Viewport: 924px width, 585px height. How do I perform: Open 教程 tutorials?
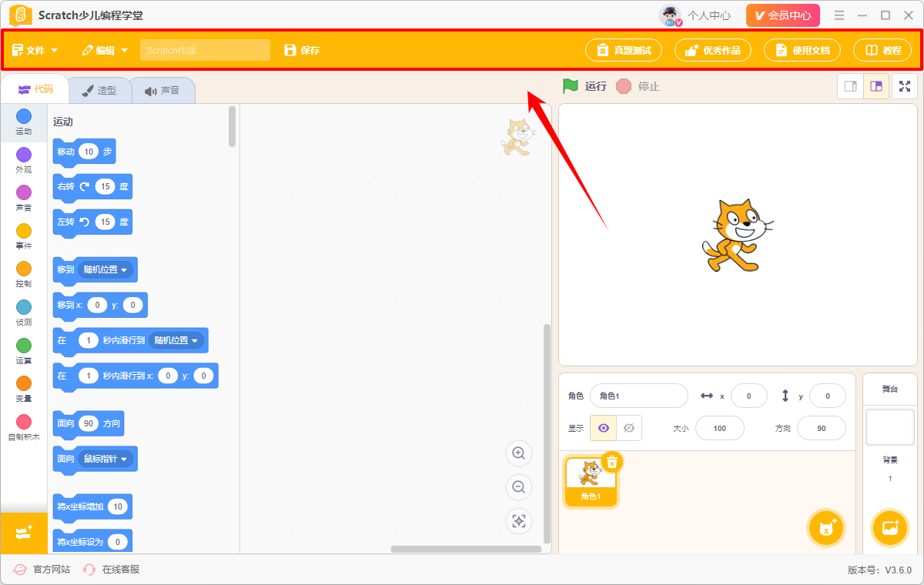coord(882,50)
